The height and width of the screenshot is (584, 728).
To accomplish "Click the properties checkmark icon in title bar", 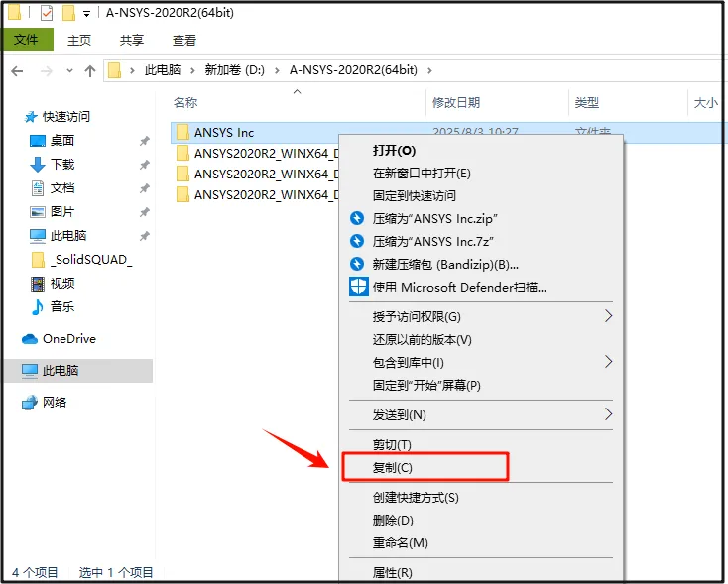I will 47,13.
